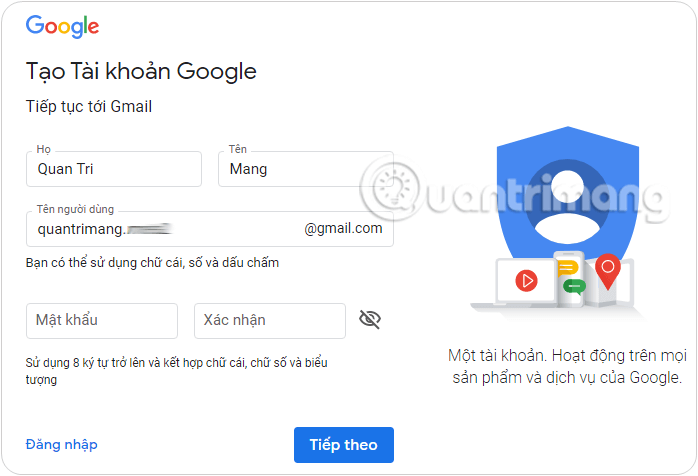Toggle password visibility eye icon
698x476 pixels.
coord(369,319)
